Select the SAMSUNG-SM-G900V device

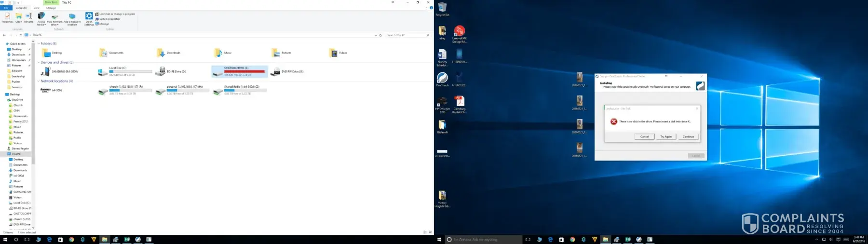[x=60, y=71]
